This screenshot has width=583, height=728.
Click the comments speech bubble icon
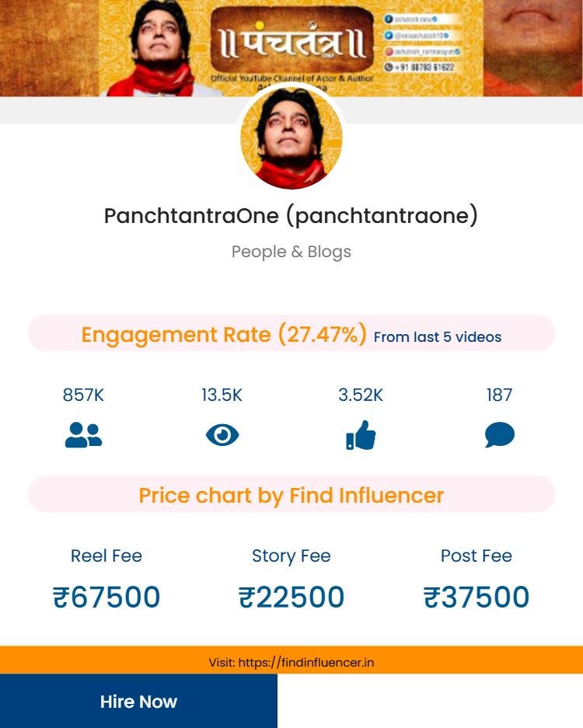499,435
